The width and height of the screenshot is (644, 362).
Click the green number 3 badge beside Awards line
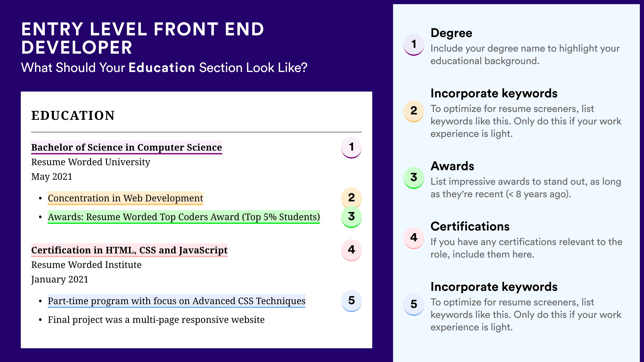click(351, 217)
